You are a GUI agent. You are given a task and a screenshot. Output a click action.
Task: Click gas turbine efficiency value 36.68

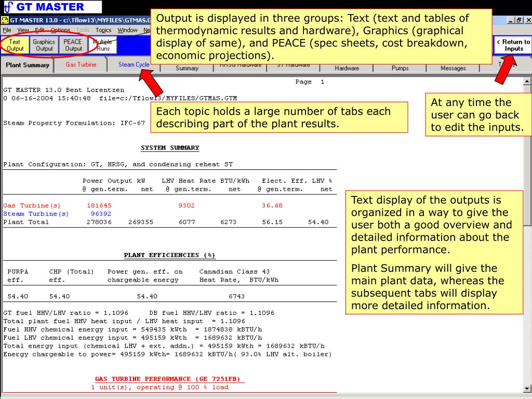pyautogui.click(x=272, y=206)
